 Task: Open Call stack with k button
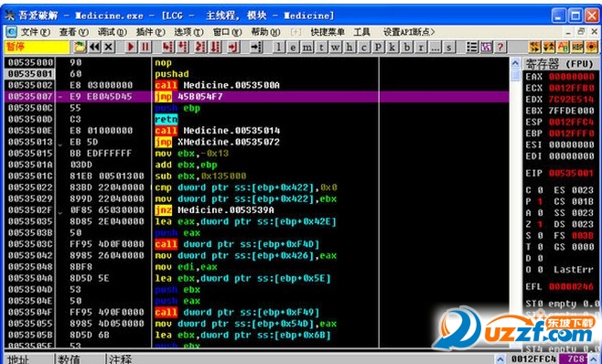pyautogui.click(x=392, y=47)
